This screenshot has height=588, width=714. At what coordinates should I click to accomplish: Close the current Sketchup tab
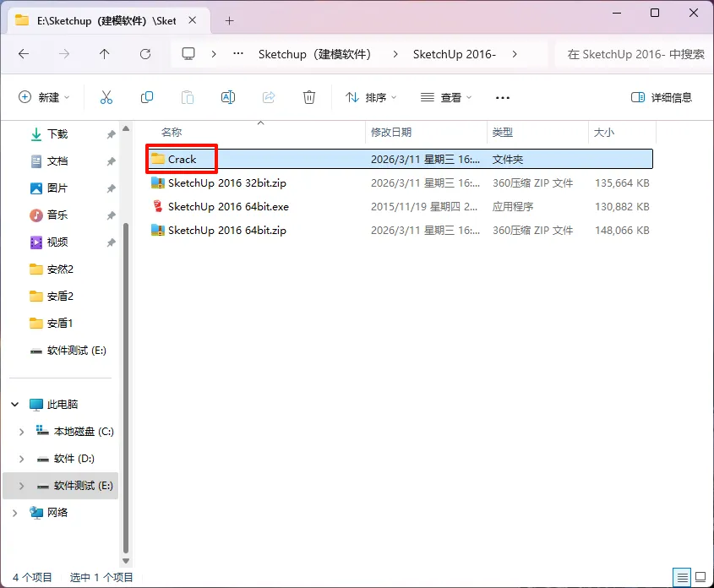[192, 20]
